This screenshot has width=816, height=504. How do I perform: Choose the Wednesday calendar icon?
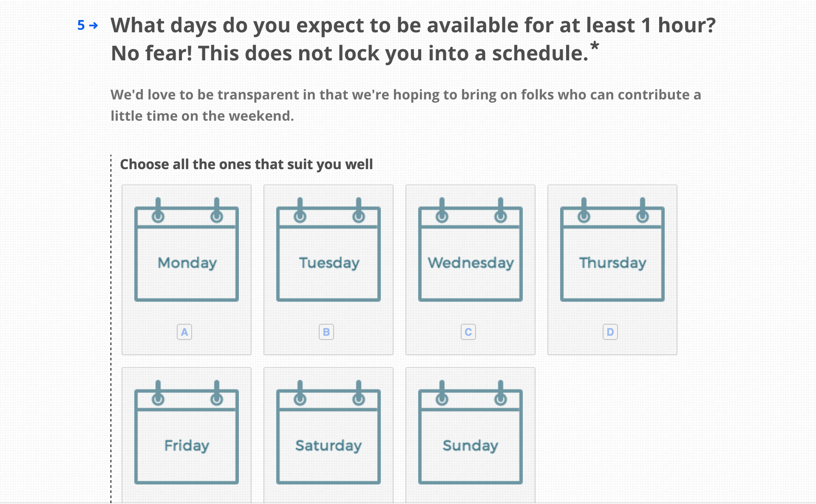[x=470, y=249]
